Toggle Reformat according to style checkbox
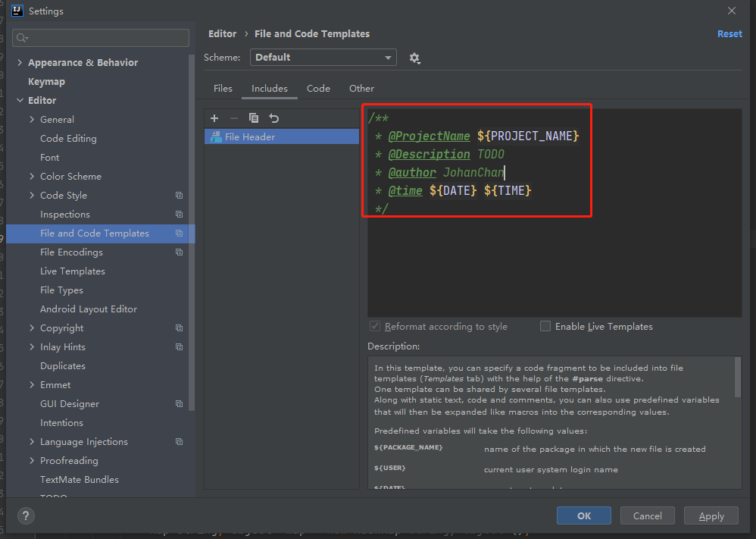 pos(374,326)
